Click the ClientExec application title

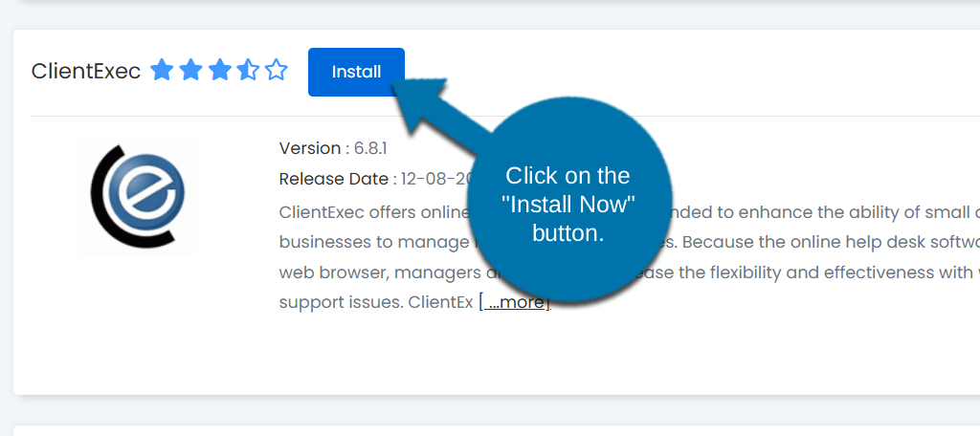coord(86,71)
